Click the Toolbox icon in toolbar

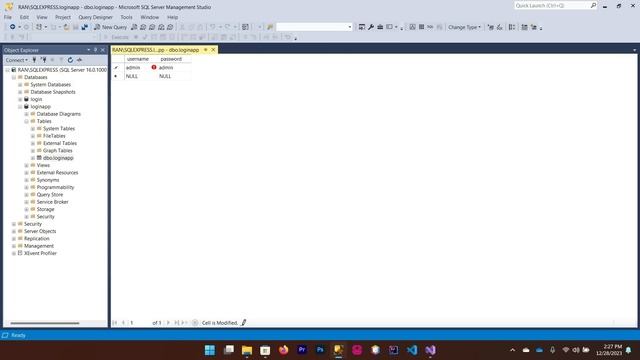coord(380,27)
